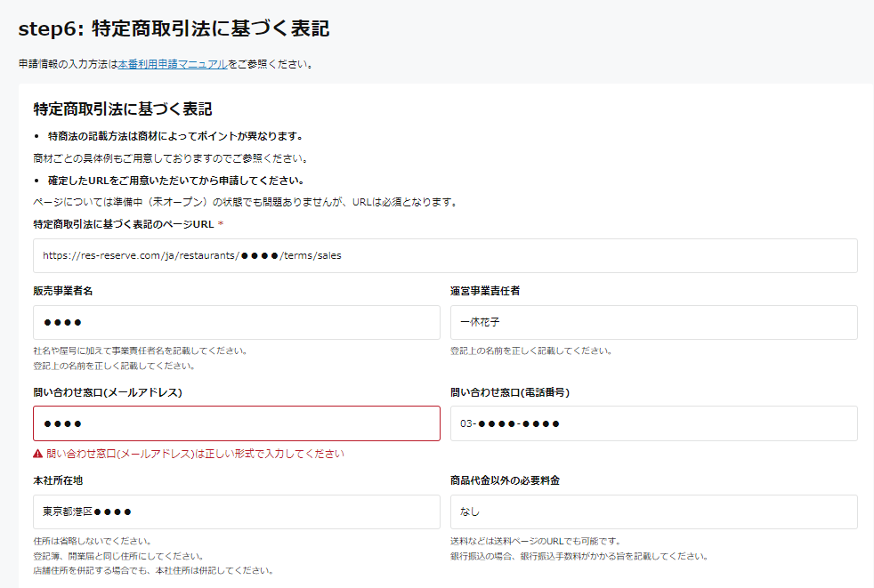
Task: Click the email format error message text
Action: 195,454
